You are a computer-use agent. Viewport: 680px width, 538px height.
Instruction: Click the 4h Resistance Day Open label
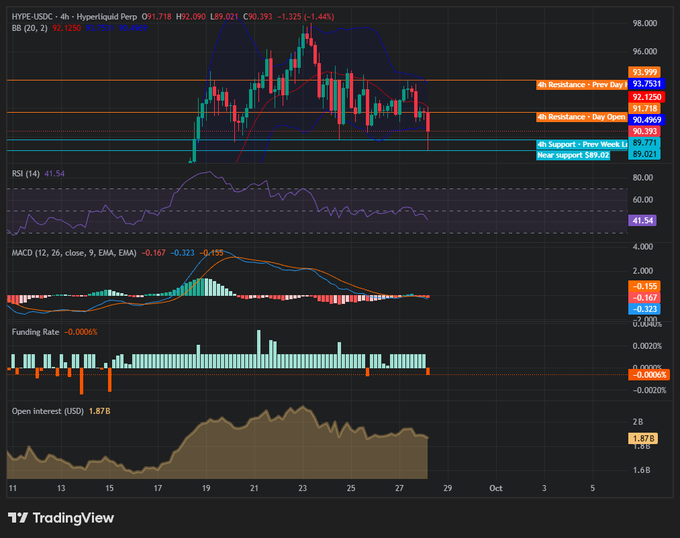pos(581,117)
